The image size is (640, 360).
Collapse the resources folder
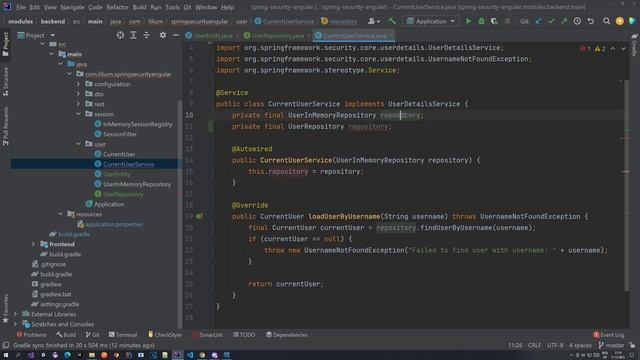tap(60, 214)
